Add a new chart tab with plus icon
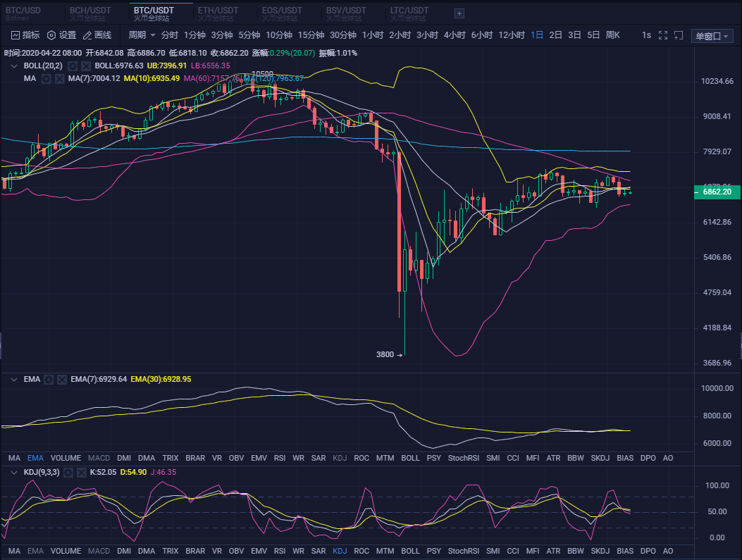Viewport: 742px width, 560px height. [459, 13]
